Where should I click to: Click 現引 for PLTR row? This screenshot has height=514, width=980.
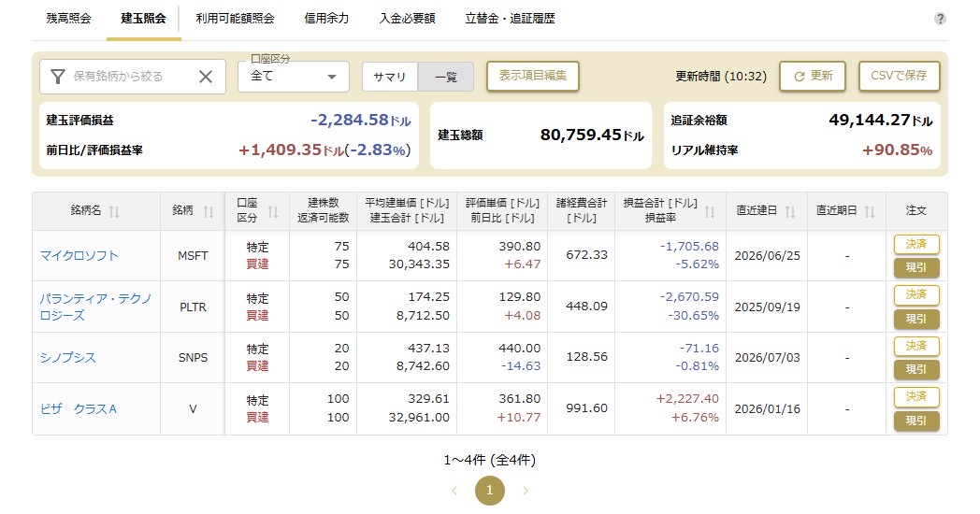tap(916, 319)
